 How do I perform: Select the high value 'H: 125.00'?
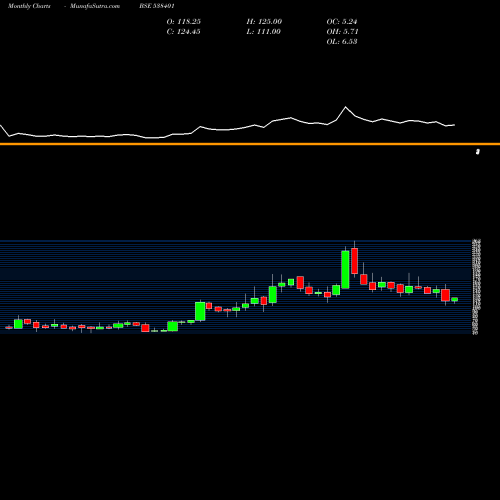coord(264,22)
